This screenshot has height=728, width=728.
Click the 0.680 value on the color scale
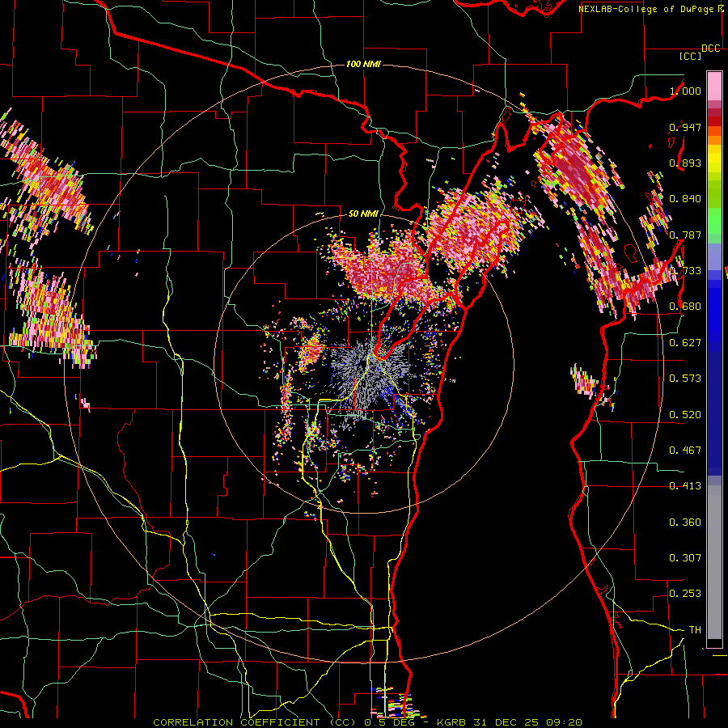[x=685, y=307]
